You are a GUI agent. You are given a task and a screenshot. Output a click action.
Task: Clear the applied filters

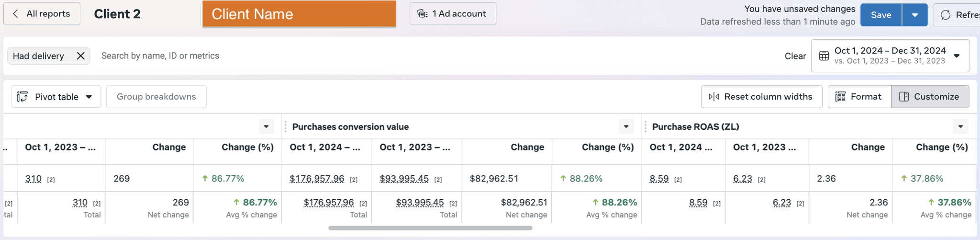795,56
